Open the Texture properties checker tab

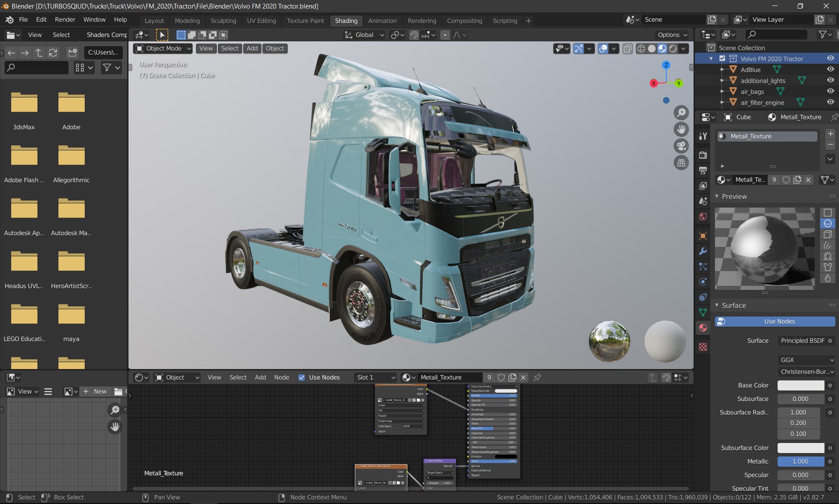click(x=703, y=347)
